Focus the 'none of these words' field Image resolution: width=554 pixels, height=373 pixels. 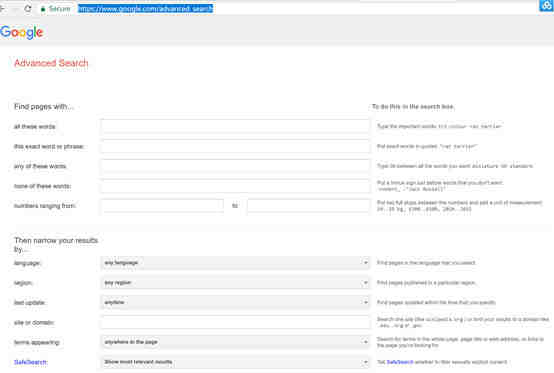pos(235,186)
